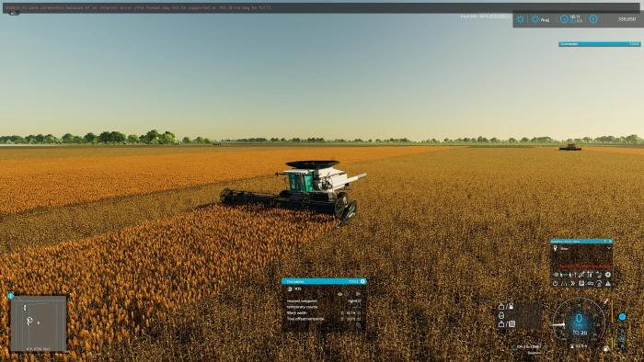The image size is (644, 362).
Task: Select the pencil edit icon in AutoDrive panel
Action: tap(581, 275)
